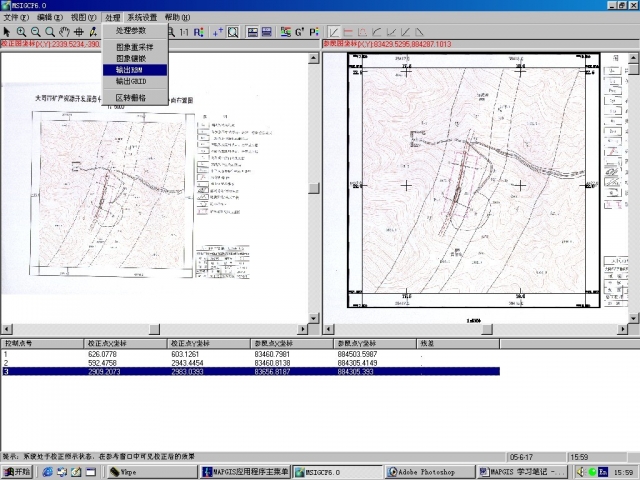Screen dimensions: 640x480
Task: Select 图象重采样 in the dropdown menu
Action: coord(135,47)
